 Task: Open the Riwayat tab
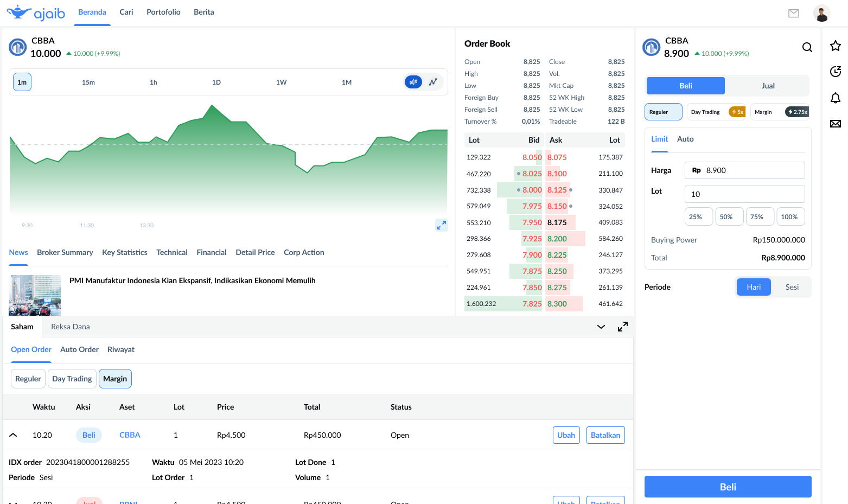coord(121,349)
